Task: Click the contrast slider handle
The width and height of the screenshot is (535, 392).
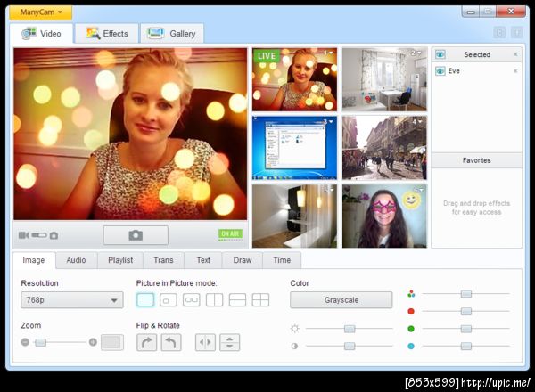Action: coord(350,347)
